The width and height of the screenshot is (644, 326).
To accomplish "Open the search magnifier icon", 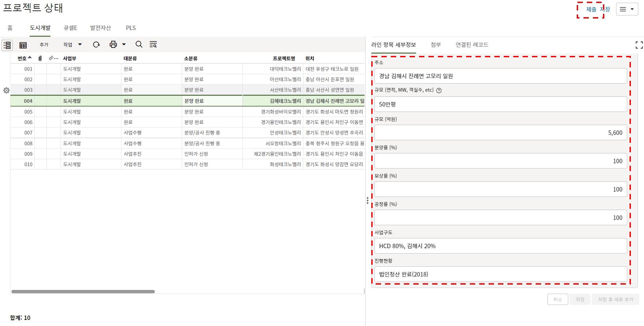I will pyautogui.click(x=139, y=44).
